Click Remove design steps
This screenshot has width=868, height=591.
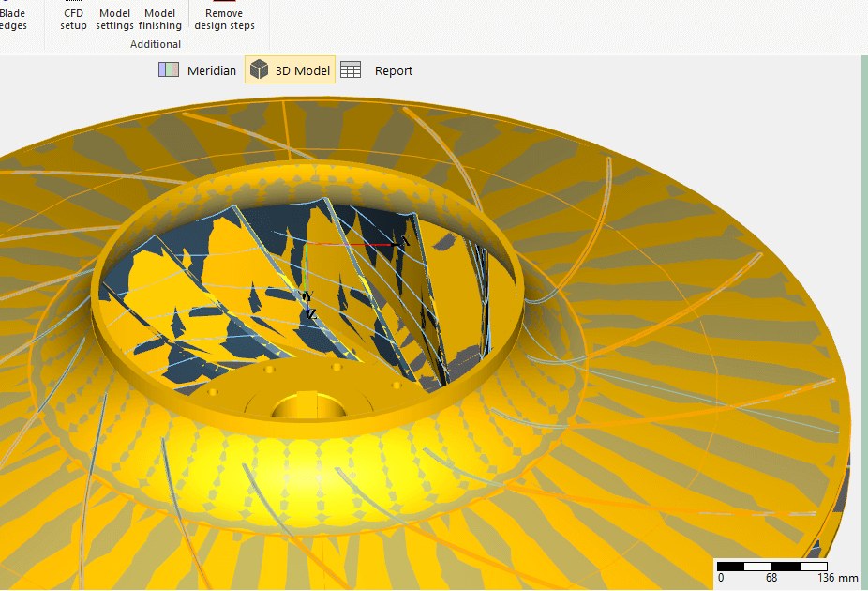(x=224, y=17)
